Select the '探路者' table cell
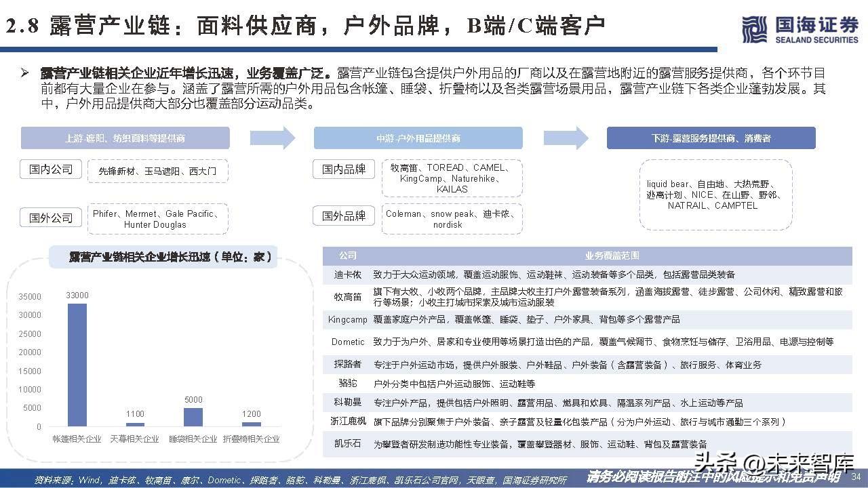Image resolution: width=868 pixels, height=488 pixels. pos(348,365)
